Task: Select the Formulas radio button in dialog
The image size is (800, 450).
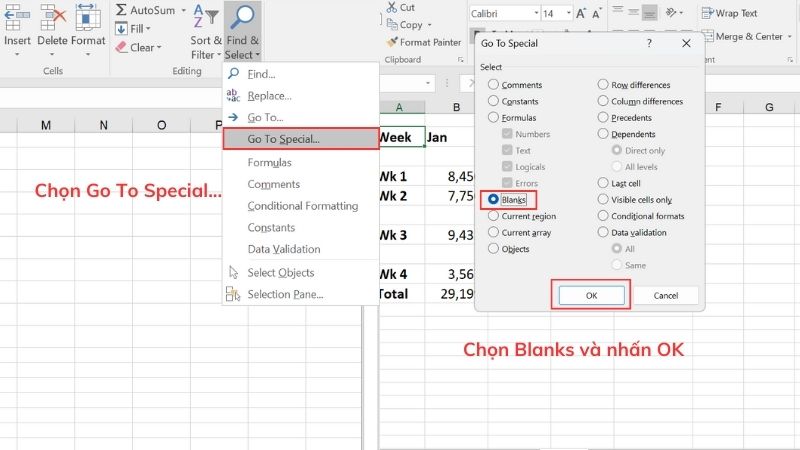Action: [493, 117]
